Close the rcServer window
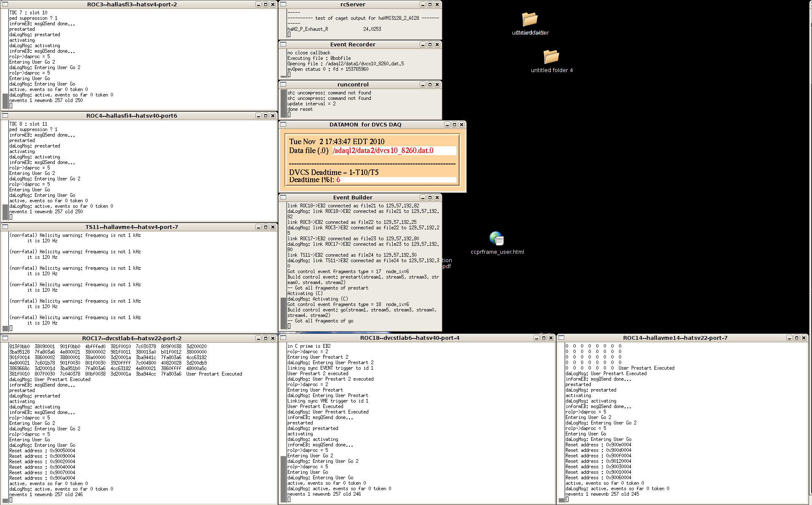Viewport: 812px width, 505px height. click(437, 4)
